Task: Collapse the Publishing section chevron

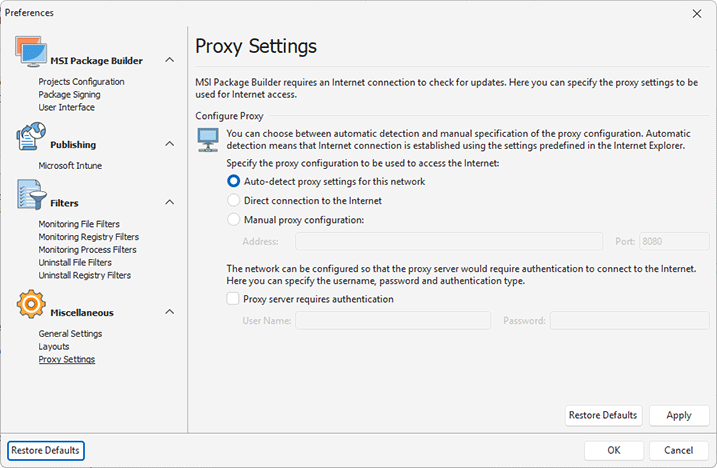Action: [x=170, y=145]
